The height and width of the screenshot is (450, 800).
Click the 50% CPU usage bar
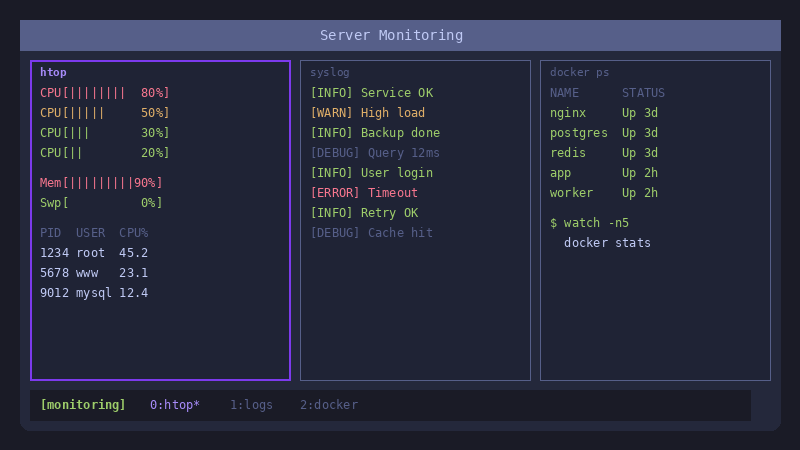[x=105, y=113]
